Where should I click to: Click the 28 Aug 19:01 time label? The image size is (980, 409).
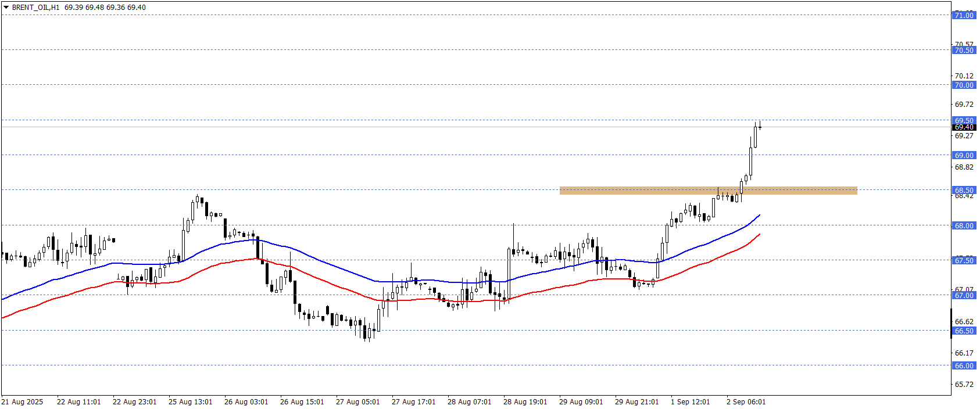point(525,402)
